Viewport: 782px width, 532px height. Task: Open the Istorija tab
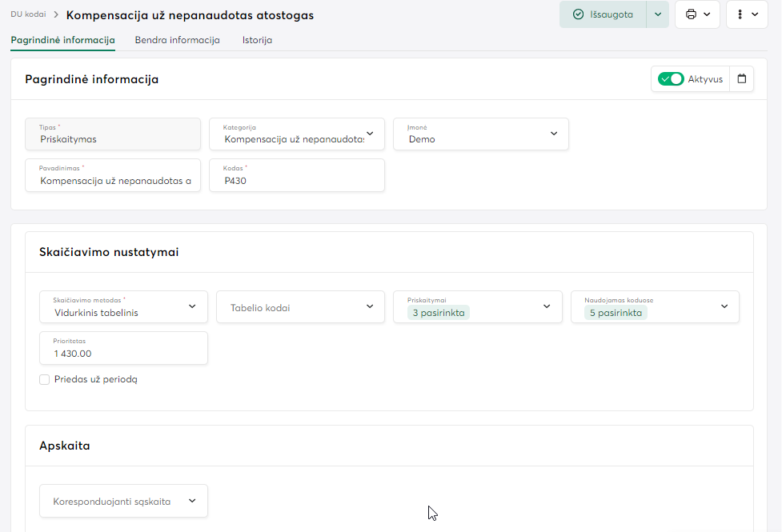(257, 40)
